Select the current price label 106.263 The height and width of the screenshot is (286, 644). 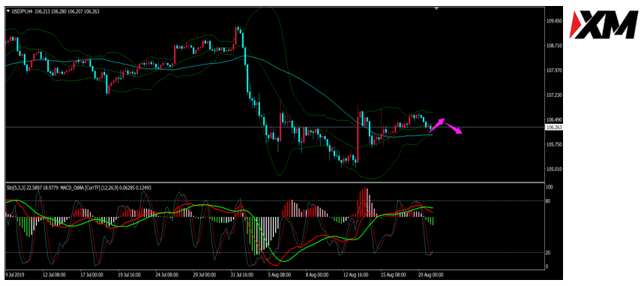coord(553,127)
